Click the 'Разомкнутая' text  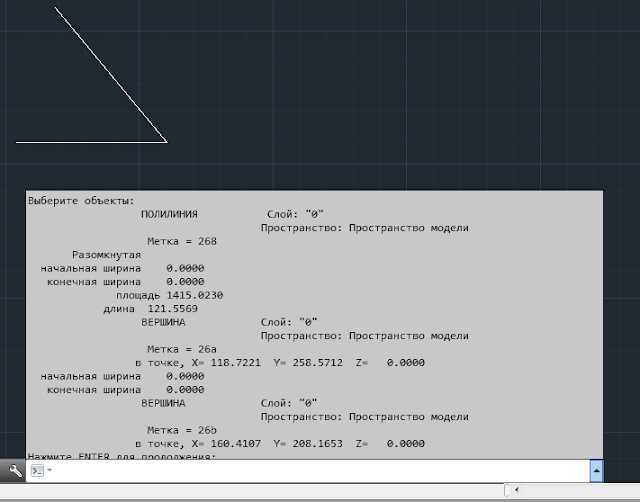click(x=107, y=255)
